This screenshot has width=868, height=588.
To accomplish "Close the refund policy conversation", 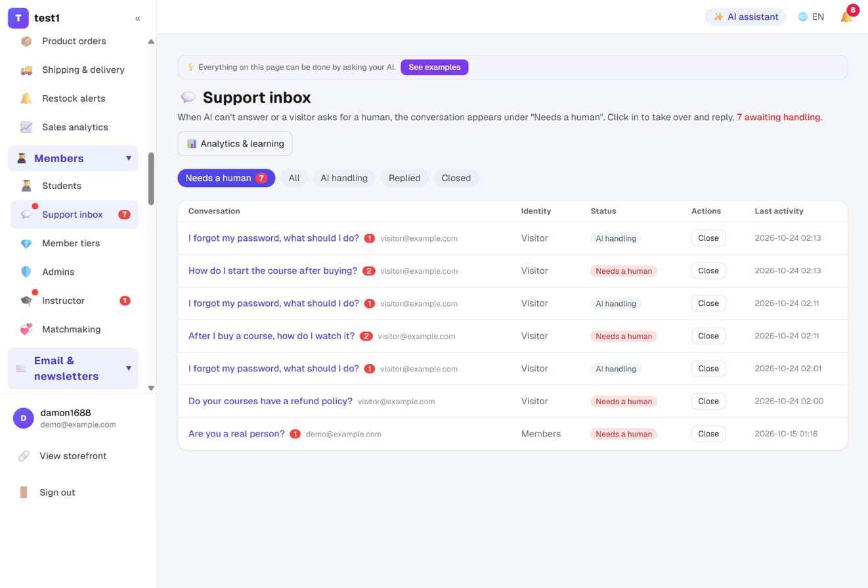I will 708,401.
